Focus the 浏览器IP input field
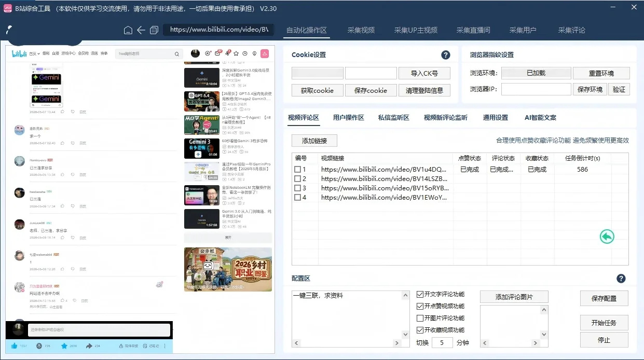Image resolution: width=644 pixels, height=360 pixels. click(536, 89)
